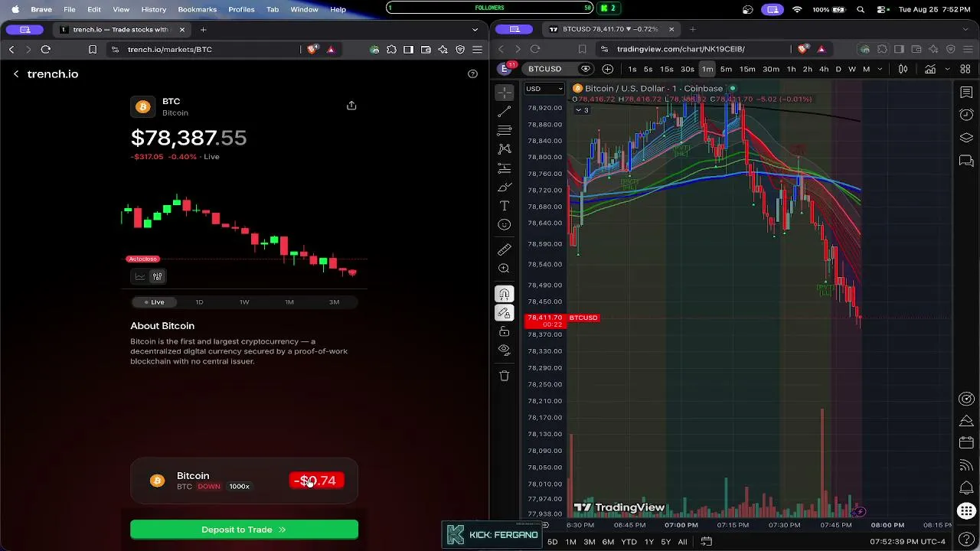
Task: Select the 3M chart range on trench.io
Action: [334, 302]
